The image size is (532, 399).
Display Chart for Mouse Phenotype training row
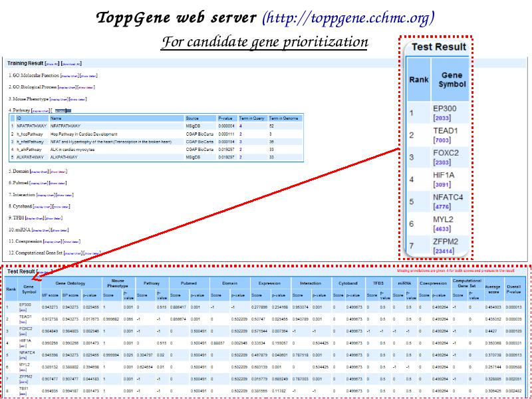click(59, 99)
